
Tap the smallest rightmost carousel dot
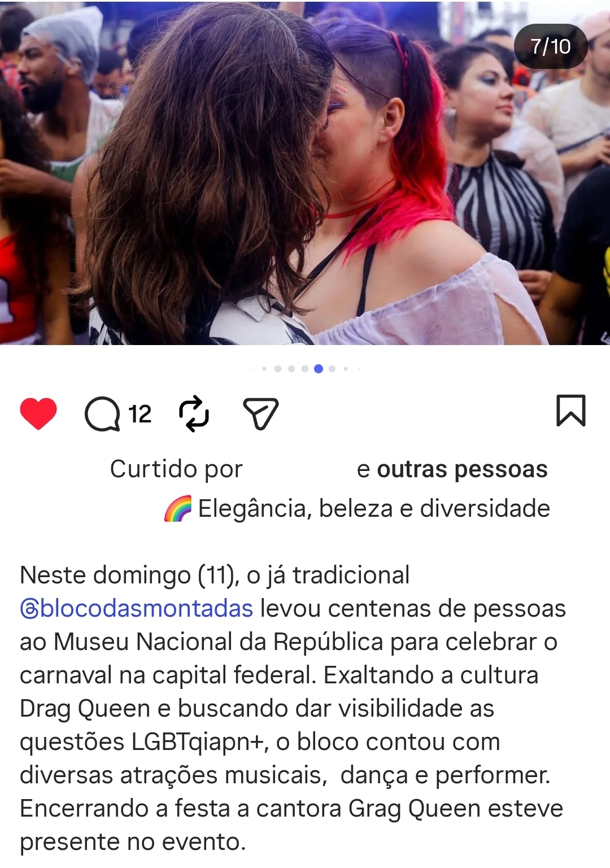tap(359, 369)
